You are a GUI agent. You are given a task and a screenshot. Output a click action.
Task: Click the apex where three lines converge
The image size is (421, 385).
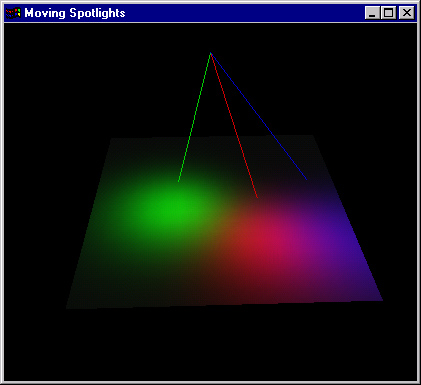pyautogui.click(x=211, y=53)
